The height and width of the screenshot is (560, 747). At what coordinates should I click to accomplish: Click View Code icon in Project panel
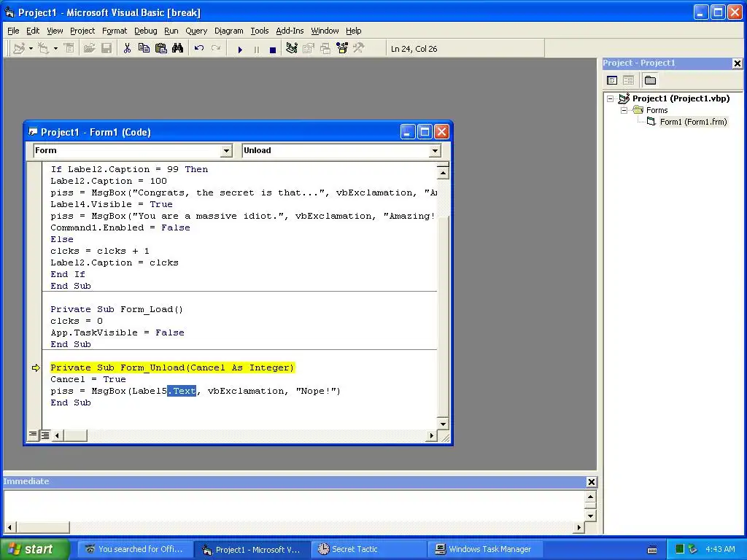coord(612,80)
